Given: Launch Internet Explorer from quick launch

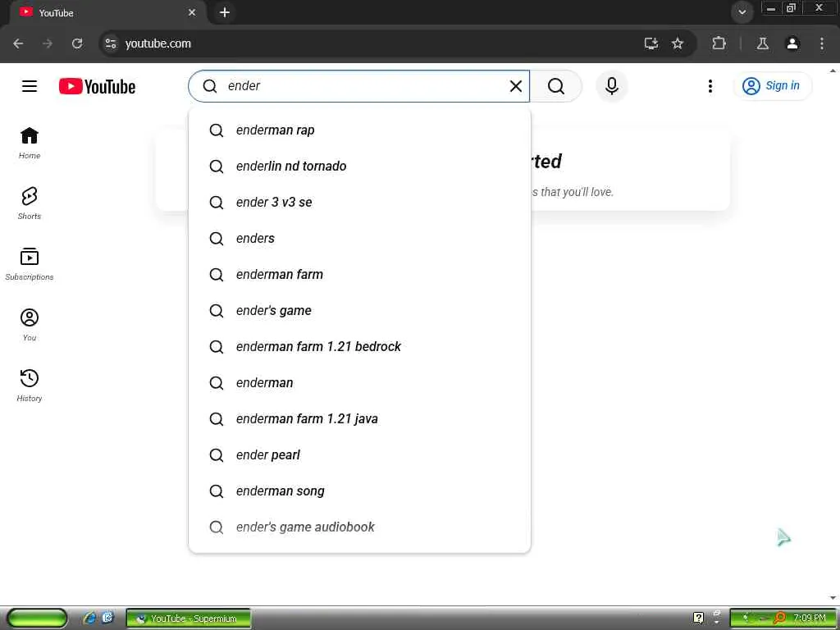Looking at the screenshot, I should tap(89, 619).
